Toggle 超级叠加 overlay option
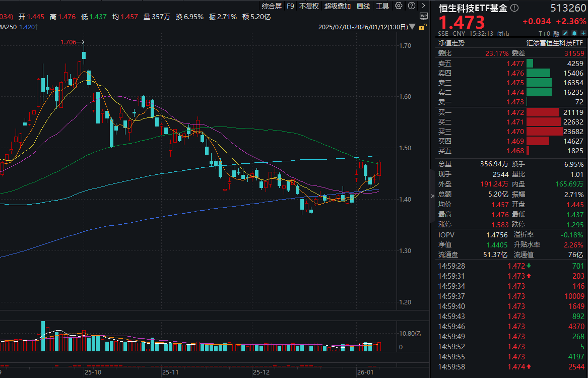The width and height of the screenshot is (588, 378). coord(338,6)
